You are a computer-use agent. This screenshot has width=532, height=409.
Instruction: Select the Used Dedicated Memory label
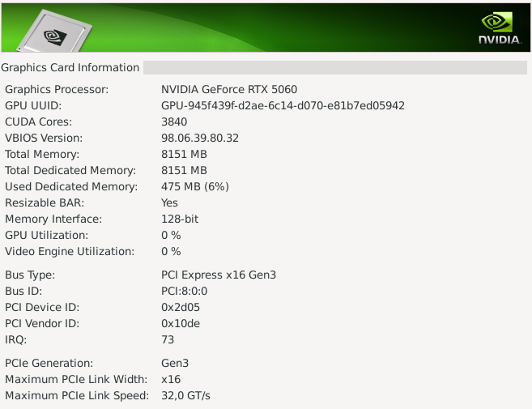point(71,186)
